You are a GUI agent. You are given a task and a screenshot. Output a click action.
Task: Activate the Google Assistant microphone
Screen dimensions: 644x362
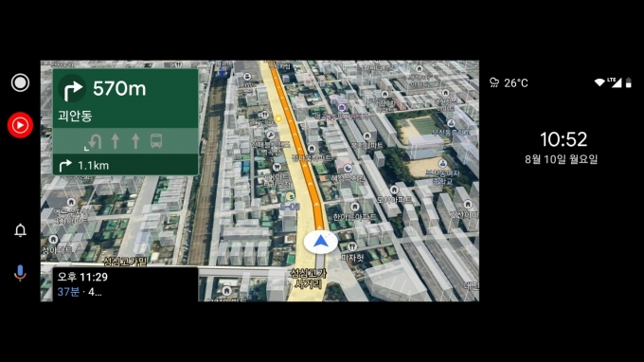click(20, 273)
